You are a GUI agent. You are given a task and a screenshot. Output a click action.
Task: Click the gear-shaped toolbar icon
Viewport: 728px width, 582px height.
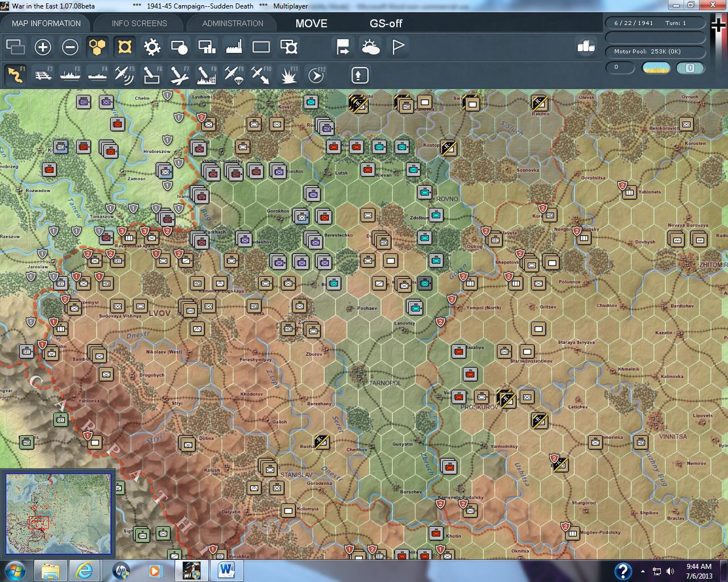coord(152,47)
